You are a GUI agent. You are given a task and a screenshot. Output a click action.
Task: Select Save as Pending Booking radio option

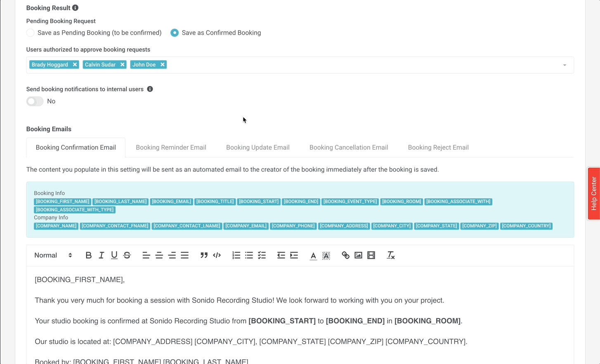pos(31,33)
